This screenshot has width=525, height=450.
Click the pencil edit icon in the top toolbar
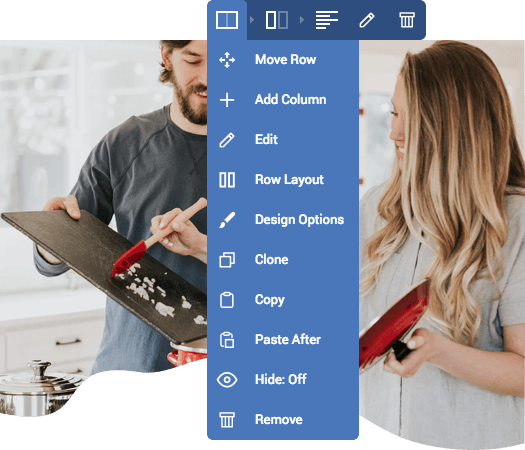(x=367, y=20)
